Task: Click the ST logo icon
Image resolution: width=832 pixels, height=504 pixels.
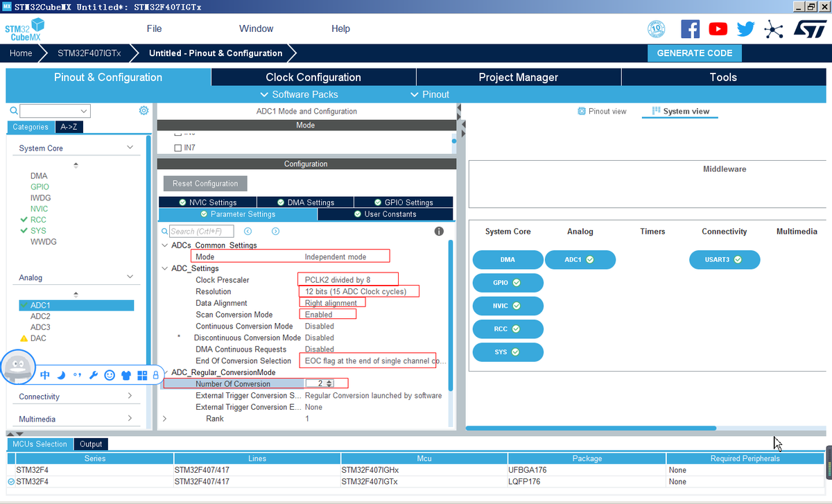Action: coord(810,29)
